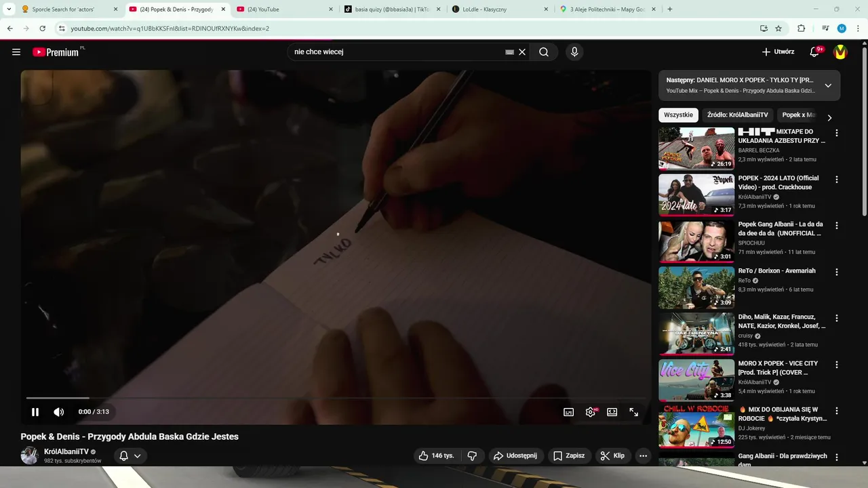The image size is (868, 488).
Task: Create a clip with Klip
Action: 612,455
